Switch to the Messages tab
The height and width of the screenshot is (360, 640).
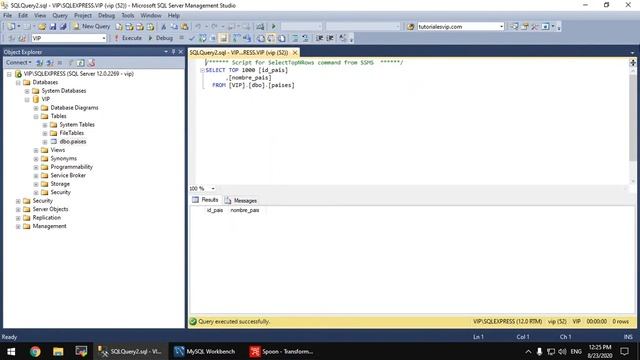pos(240,200)
